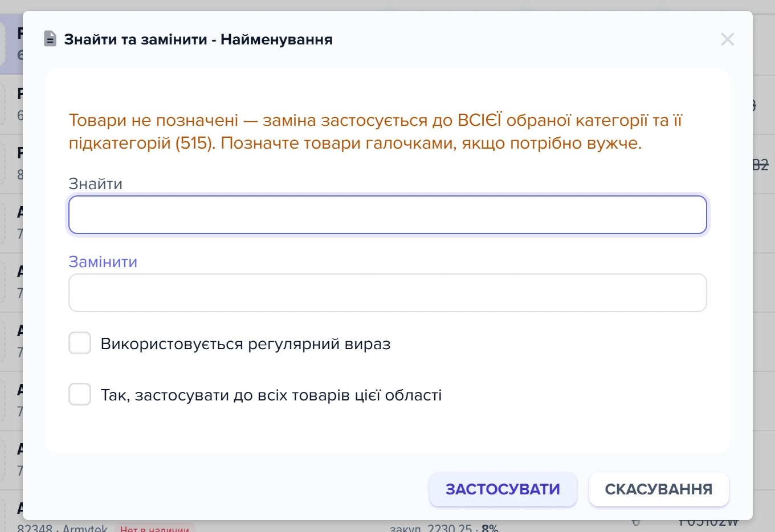775x532 pixels.
Task: Click the "82348 · Armytek" row text in the background
Action: point(63,527)
